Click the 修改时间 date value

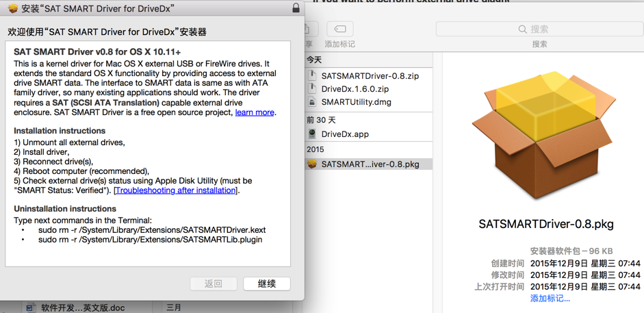click(585, 275)
